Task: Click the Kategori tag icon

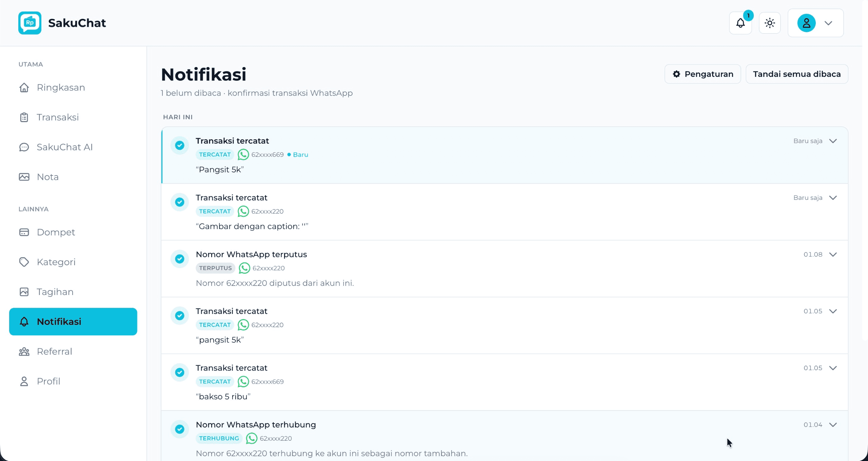Action: [24, 262]
